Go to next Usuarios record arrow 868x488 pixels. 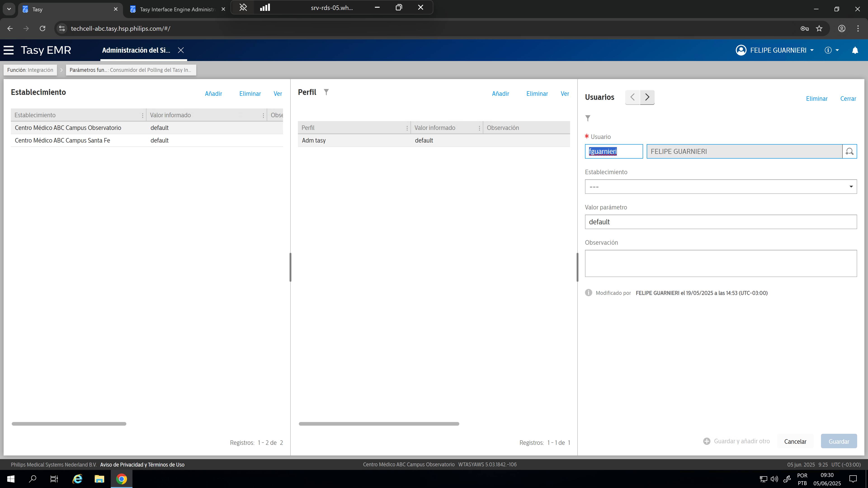click(647, 97)
